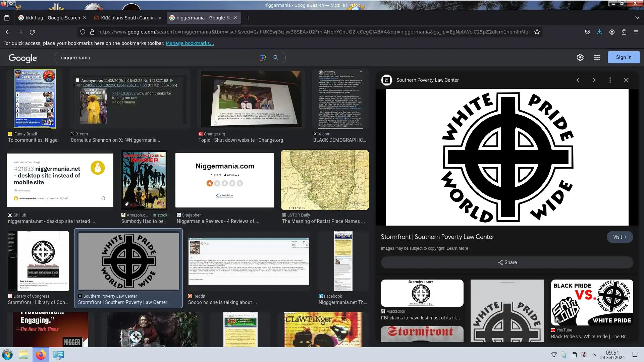Toggle the muted volume icon in system tray
644x362 pixels.
[584, 355]
